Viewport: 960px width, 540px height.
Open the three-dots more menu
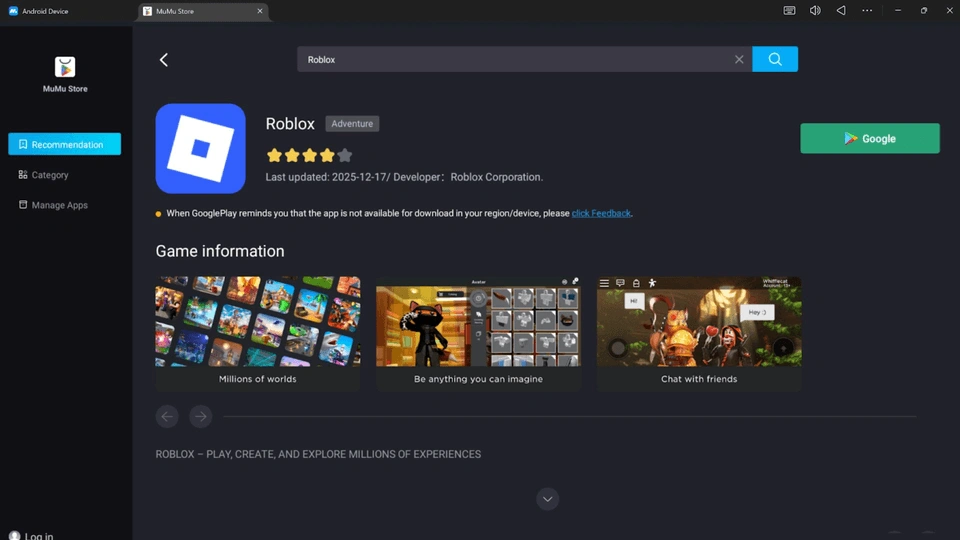[867, 10]
